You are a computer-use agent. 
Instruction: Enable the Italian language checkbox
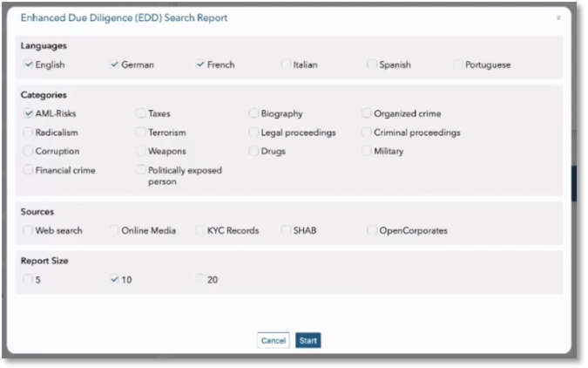[286, 65]
